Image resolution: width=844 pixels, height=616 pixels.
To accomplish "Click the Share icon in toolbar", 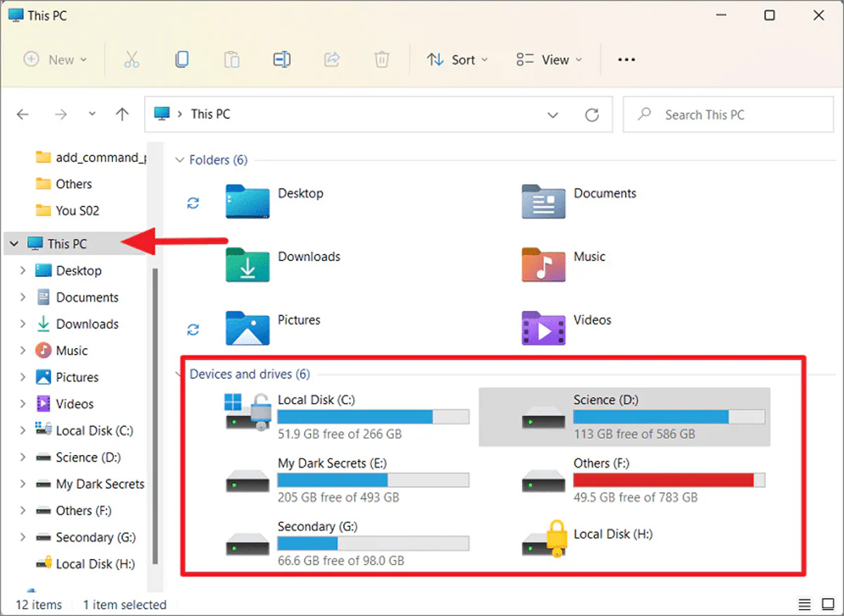I will (331, 60).
